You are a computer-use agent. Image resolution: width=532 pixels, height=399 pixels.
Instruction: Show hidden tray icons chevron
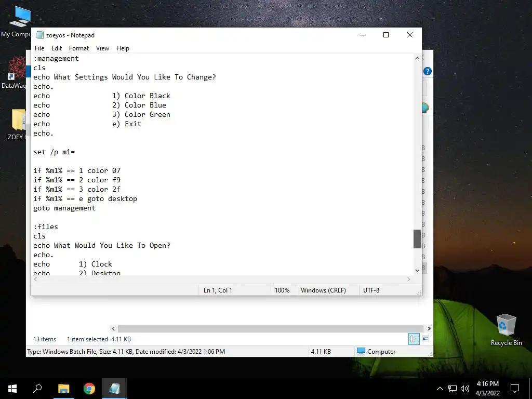(440, 389)
